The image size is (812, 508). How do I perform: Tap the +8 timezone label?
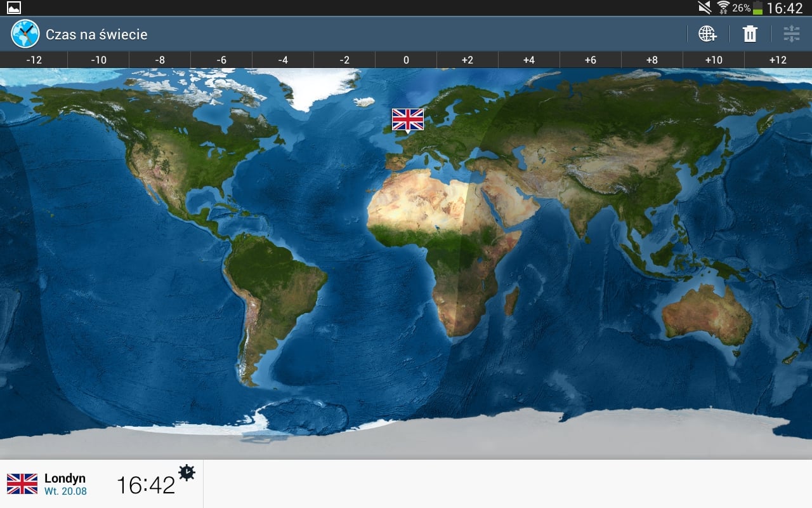point(652,60)
